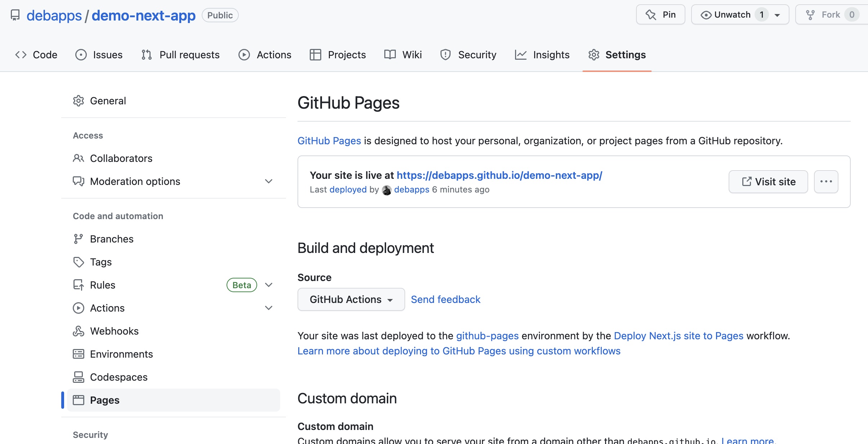868x444 pixels.
Task: Expand the Moderation options chevron
Action: (269, 181)
